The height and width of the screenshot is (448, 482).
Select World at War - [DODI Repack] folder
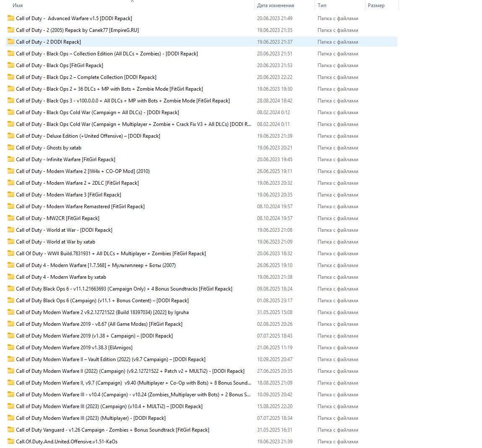pos(64,230)
